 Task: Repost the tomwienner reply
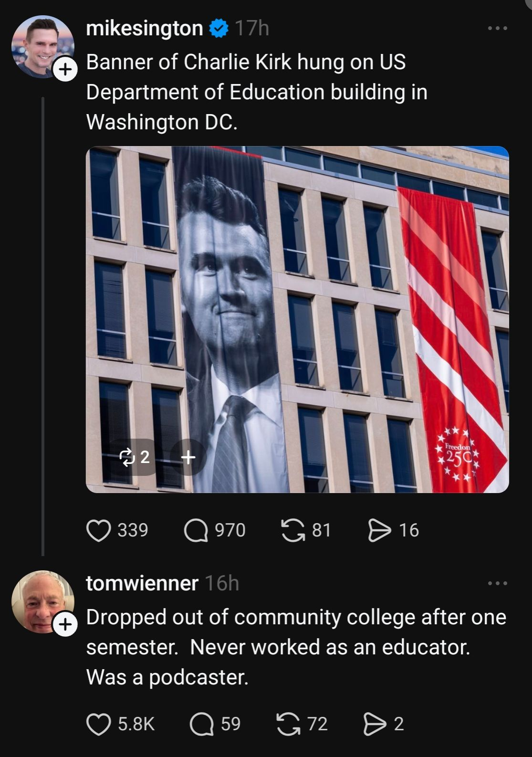[x=288, y=724]
